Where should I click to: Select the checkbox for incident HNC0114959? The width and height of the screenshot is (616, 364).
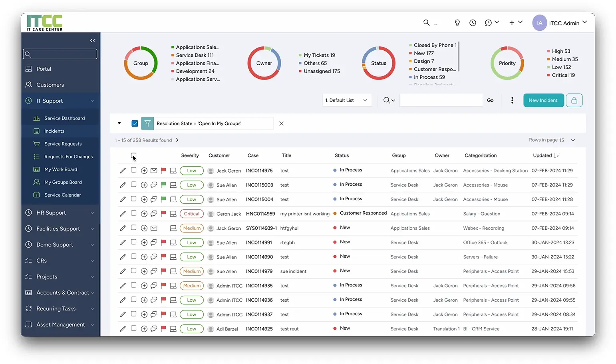[x=133, y=213]
